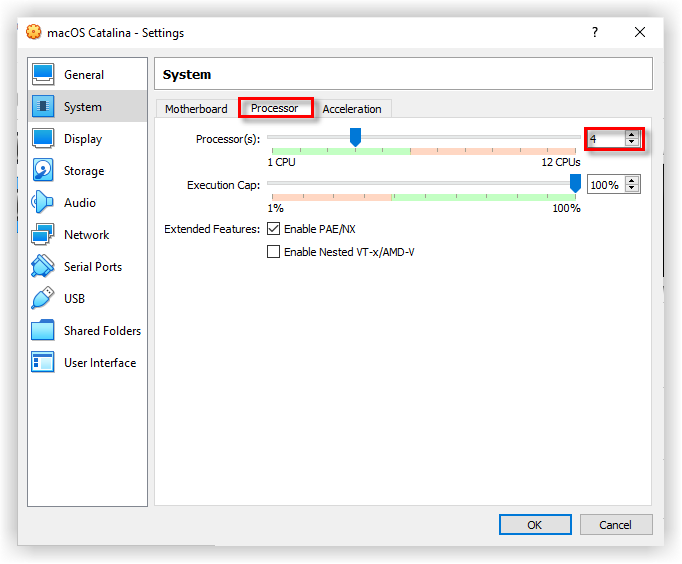The image size is (682, 564).
Task: Click the Processor(s) slider handle
Action: click(x=355, y=138)
